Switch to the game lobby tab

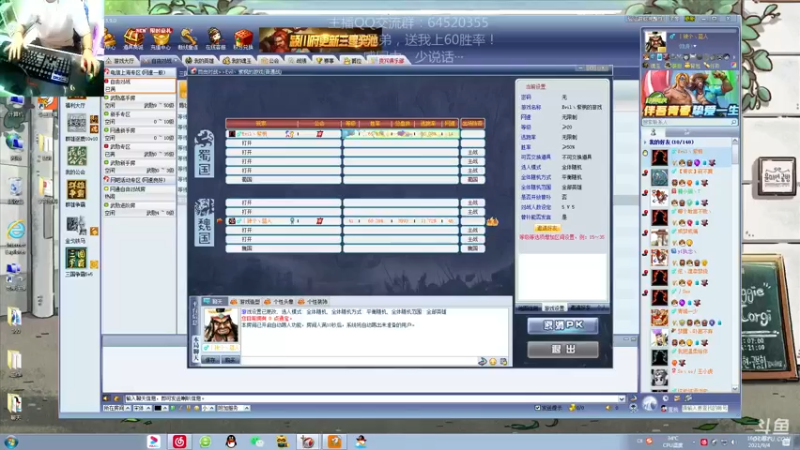click(x=120, y=61)
